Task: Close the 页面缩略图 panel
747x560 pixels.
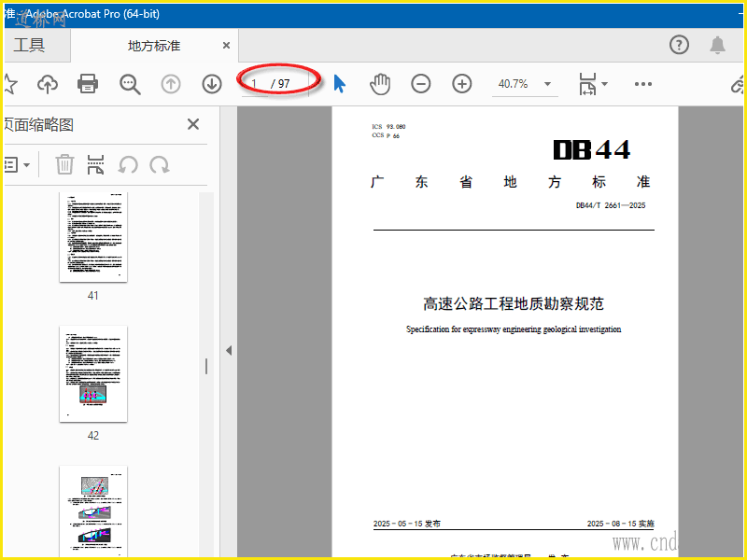Action: (193, 124)
